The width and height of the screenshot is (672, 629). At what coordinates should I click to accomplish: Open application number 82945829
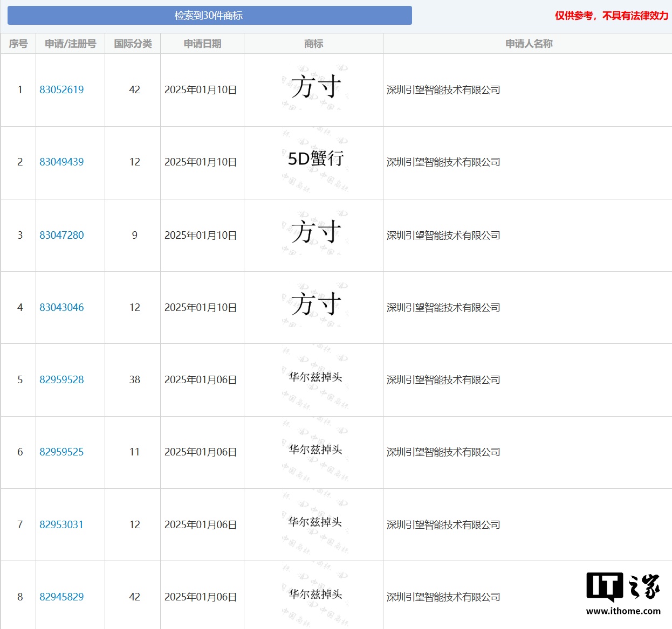pos(61,597)
